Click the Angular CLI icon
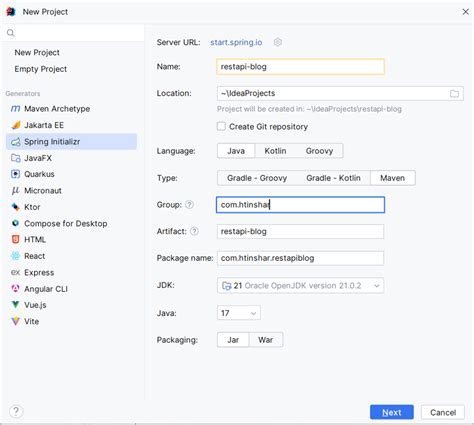 tap(15, 288)
